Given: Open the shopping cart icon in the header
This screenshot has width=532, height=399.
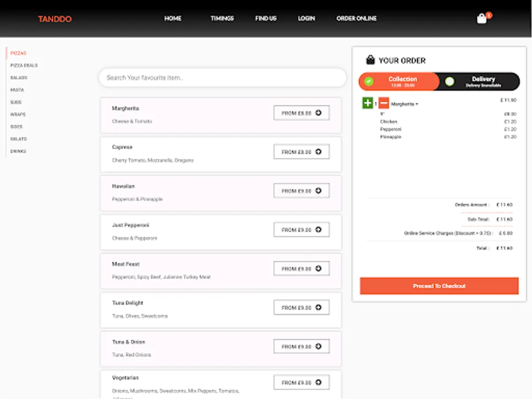Looking at the screenshot, I should [482, 18].
